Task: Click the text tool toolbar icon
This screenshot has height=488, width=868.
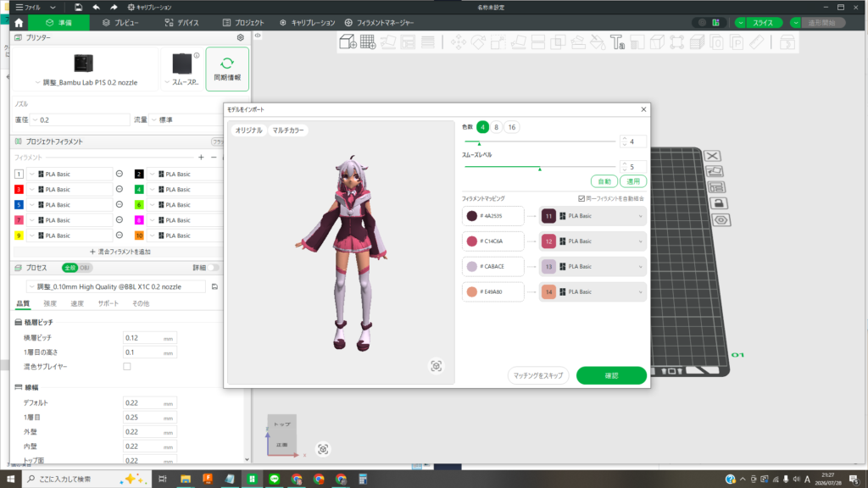Action: click(617, 42)
